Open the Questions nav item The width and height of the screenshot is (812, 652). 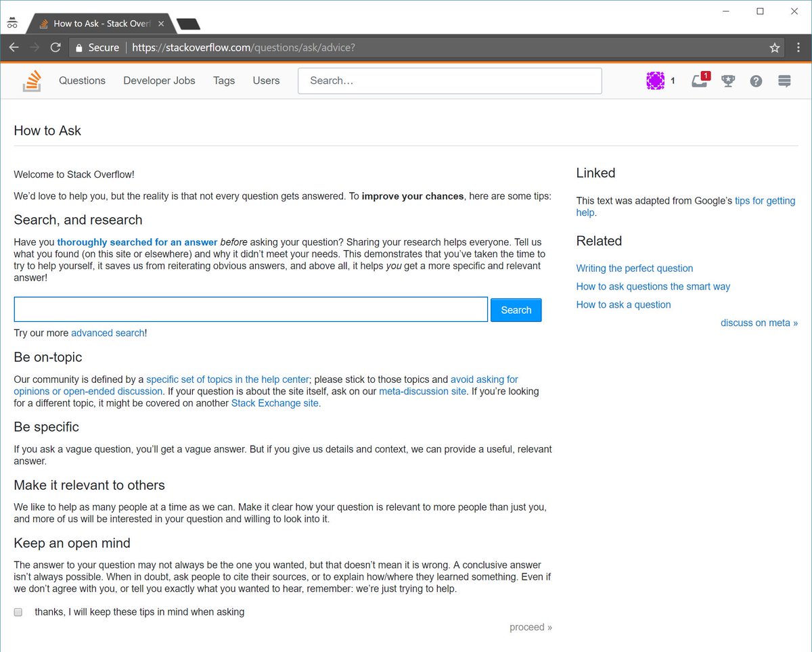pyautogui.click(x=82, y=80)
